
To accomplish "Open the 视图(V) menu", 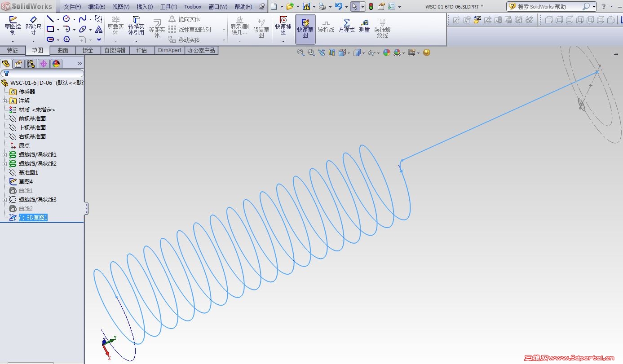I will pyautogui.click(x=121, y=7).
